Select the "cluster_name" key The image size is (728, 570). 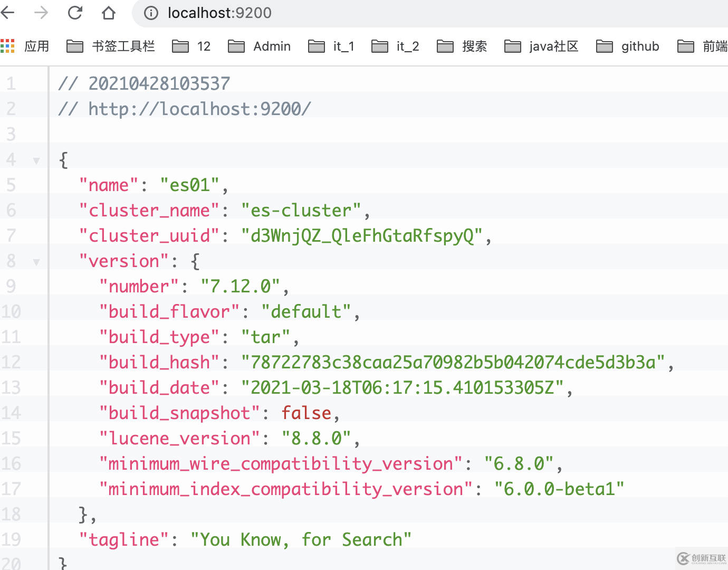click(x=149, y=211)
